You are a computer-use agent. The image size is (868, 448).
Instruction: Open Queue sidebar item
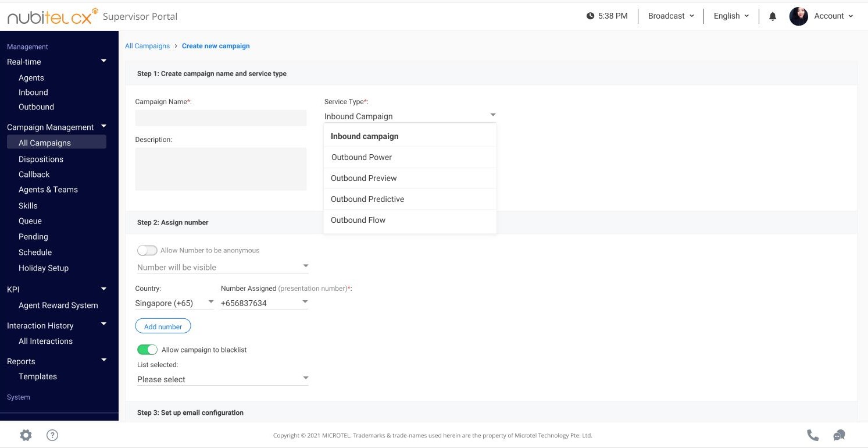point(30,221)
